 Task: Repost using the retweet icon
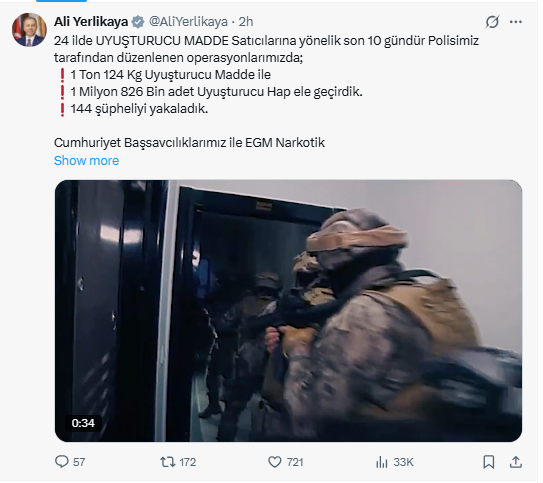click(168, 462)
